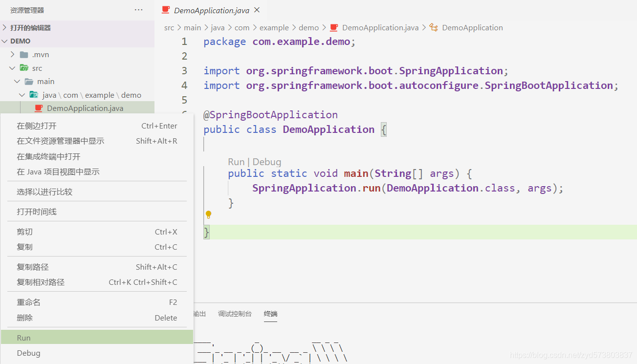This screenshot has width=637, height=364.
Task: Click the Debug CodeLens above main method
Action: point(267,162)
